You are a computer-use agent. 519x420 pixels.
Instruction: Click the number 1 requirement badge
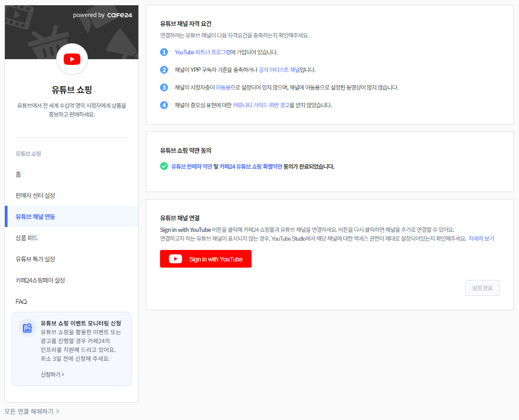click(164, 52)
